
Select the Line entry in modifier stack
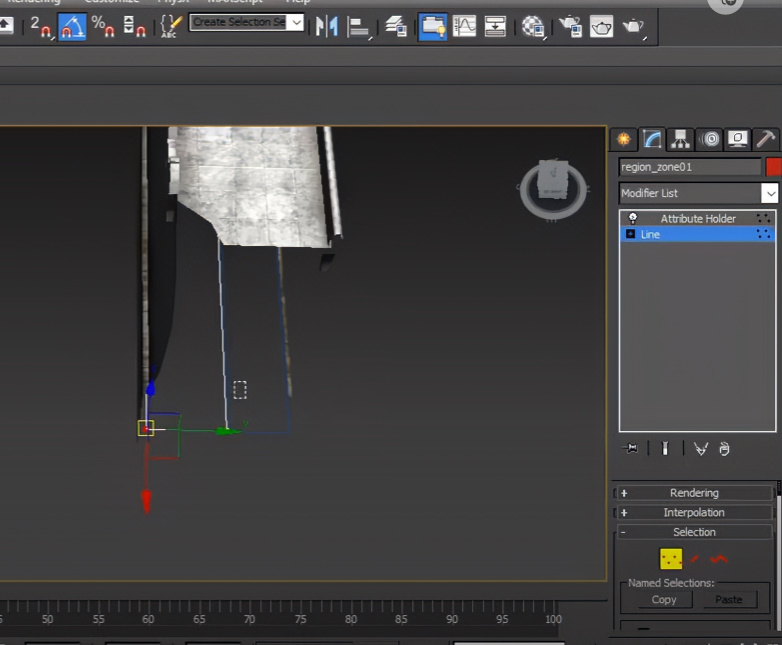click(x=697, y=234)
